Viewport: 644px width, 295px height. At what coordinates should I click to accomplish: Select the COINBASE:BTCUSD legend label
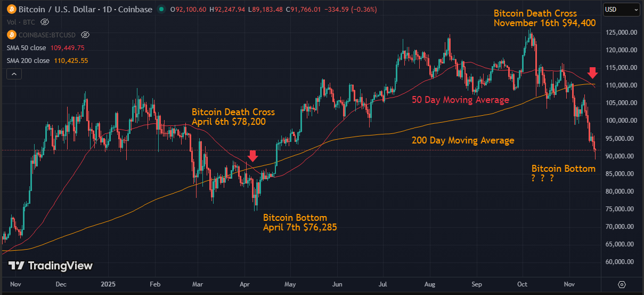[x=47, y=35]
